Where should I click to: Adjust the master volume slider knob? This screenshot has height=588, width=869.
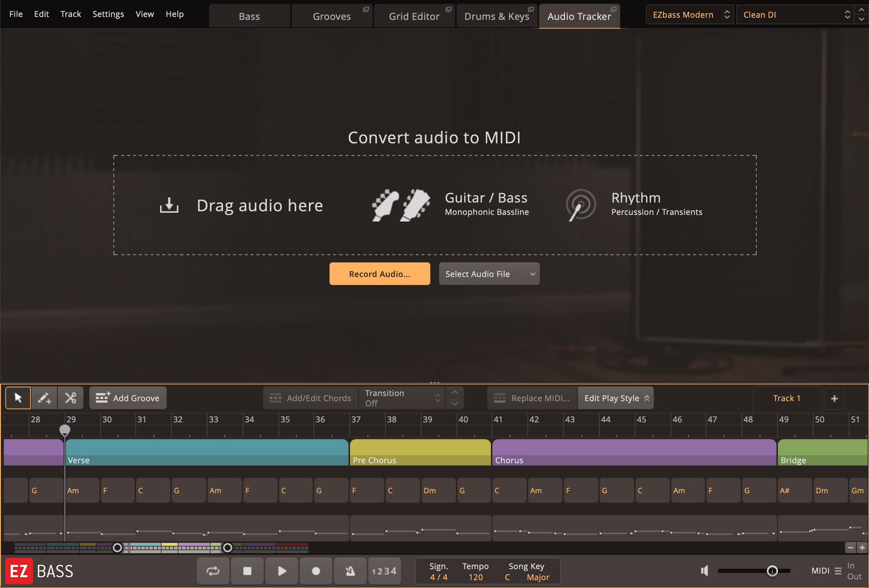(772, 571)
